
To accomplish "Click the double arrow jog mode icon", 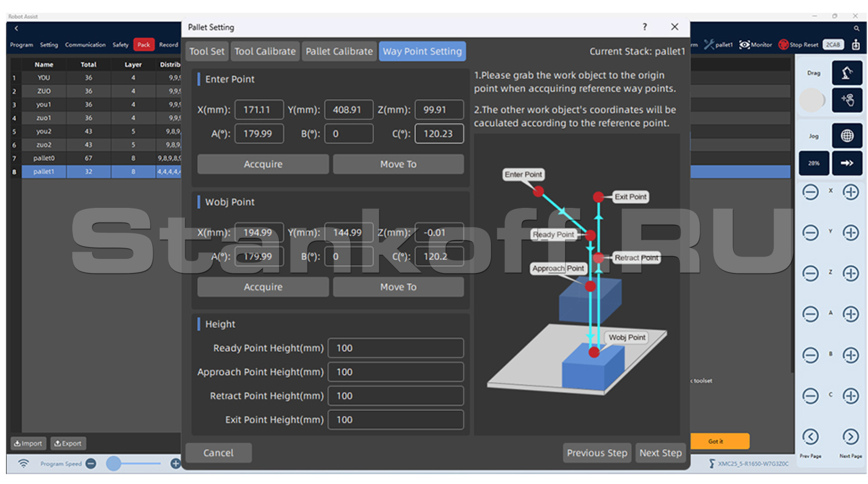I will click(x=847, y=163).
